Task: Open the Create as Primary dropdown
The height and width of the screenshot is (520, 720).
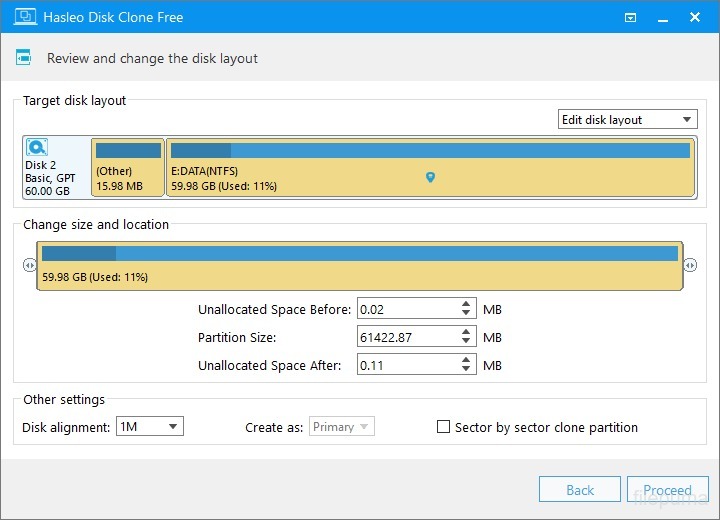Action: click(341, 427)
